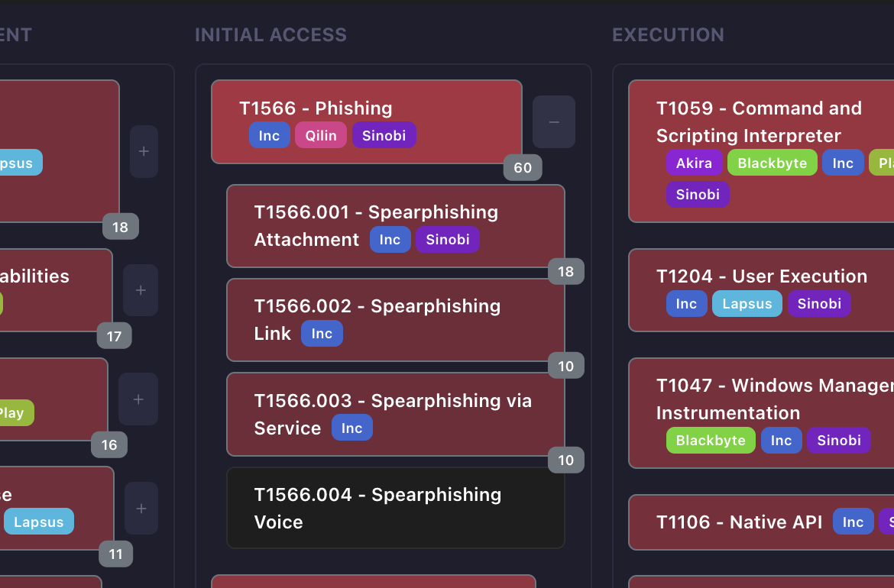This screenshot has height=588, width=894.
Task: Click Sinobi tag on Spearphishing Attachment
Action: (x=447, y=239)
